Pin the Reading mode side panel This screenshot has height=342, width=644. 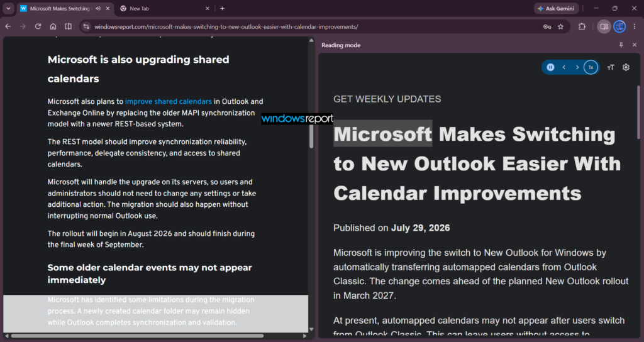pos(621,45)
